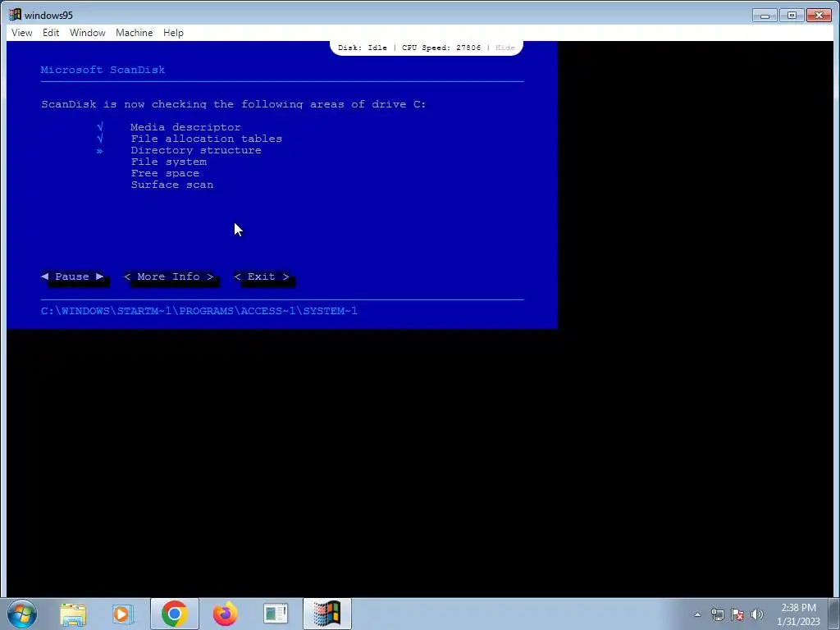840x630 pixels.
Task: Click the 'CPU Speed: 27806' status text
Action: (441, 48)
